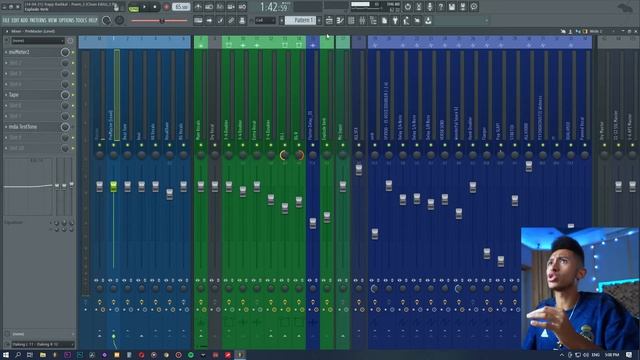
Task: Click insert 13 orange-ringed pan knob
Action: 285,155
